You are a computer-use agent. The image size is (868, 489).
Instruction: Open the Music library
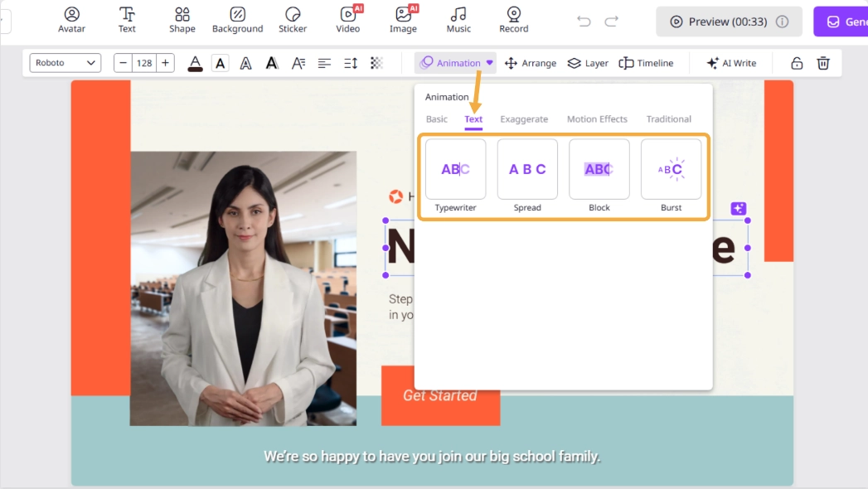click(x=458, y=20)
